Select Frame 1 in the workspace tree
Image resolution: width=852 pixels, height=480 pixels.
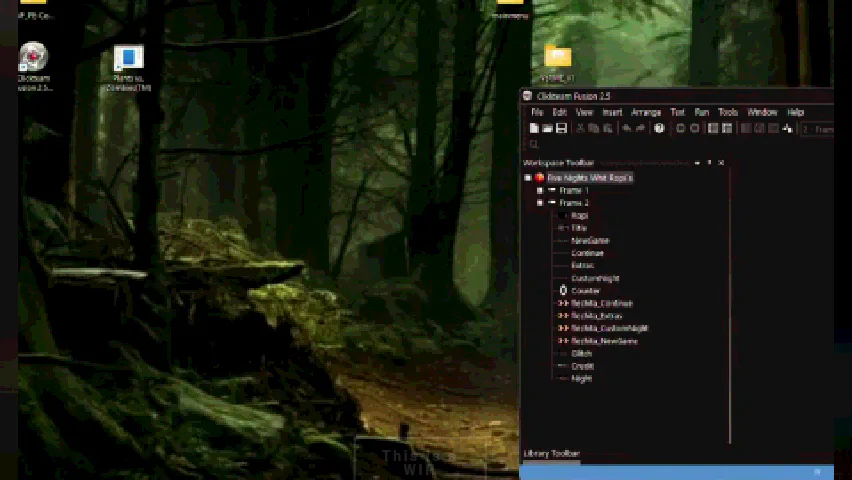tap(574, 190)
